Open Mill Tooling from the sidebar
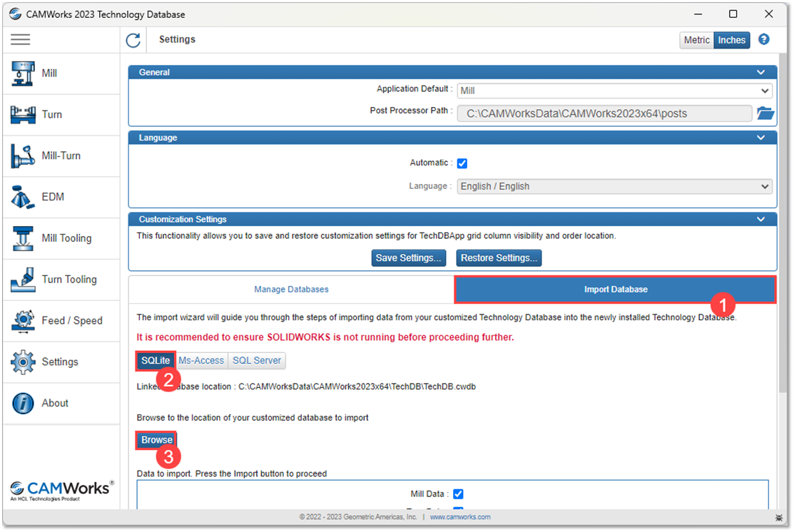This screenshot has width=794, height=532. coord(23,238)
